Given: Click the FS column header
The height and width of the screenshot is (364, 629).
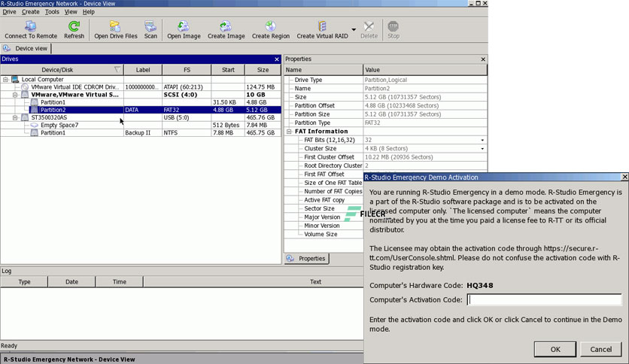Looking at the screenshot, I should pyautogui.click(x=187, y=70).
